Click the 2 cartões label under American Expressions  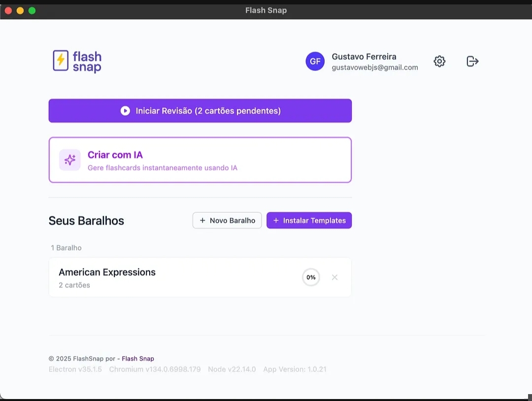point(74,285)
